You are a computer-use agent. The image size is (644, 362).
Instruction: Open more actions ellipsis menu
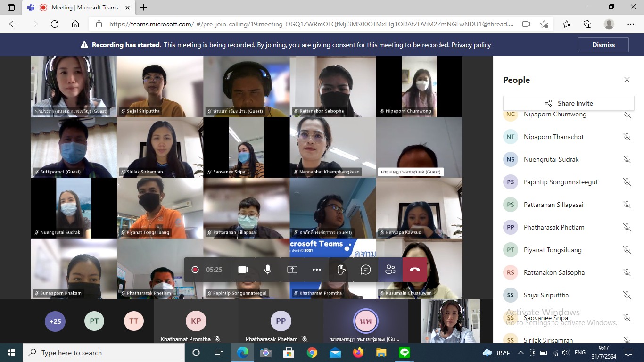coord(317,270)
